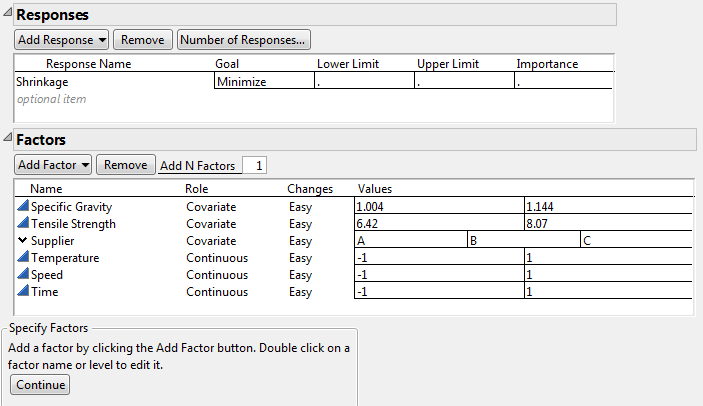Click Lower Limit cell for Shrinkage
This screenshot has height=406, width=703.
pyautogui.click(x=362, y=82)
